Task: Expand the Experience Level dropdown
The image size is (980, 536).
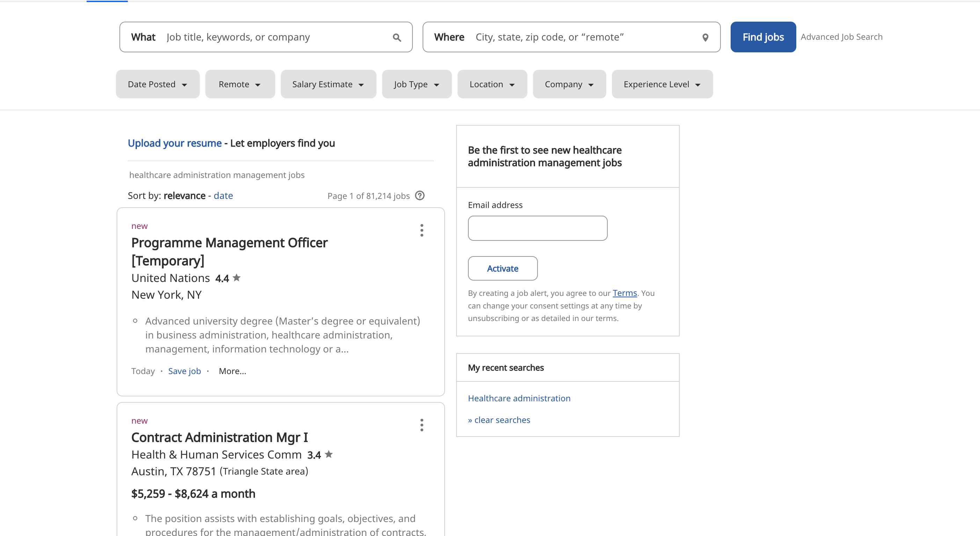Action: point(662,84)
